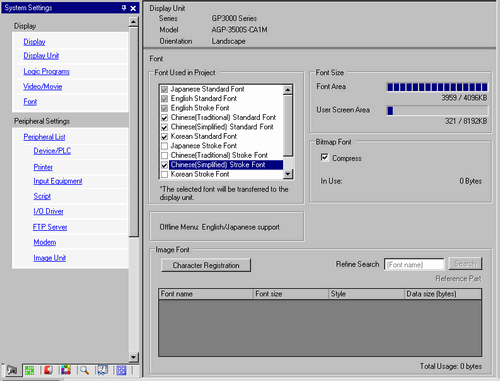The image size is (500, 381).
Task: Enable Japanese Stroke Font
Action: [164, 146]
